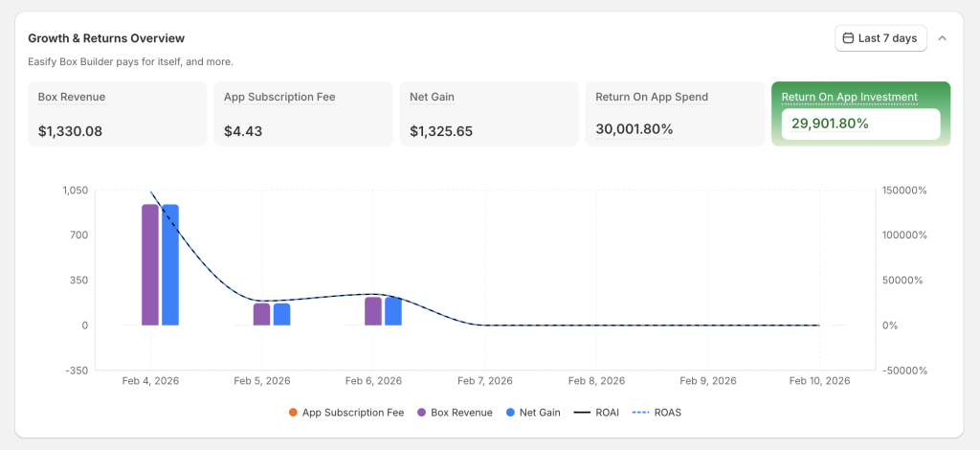Click the 29,901.80% value field
This screenshot has height=450, width=980.
[x=860, y=124]
